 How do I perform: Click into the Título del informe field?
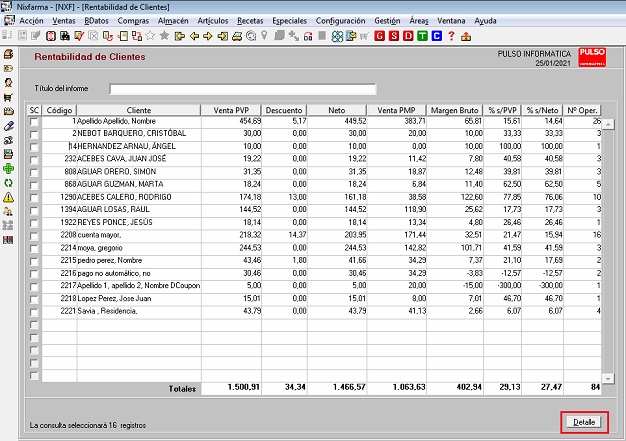[243, 89]
